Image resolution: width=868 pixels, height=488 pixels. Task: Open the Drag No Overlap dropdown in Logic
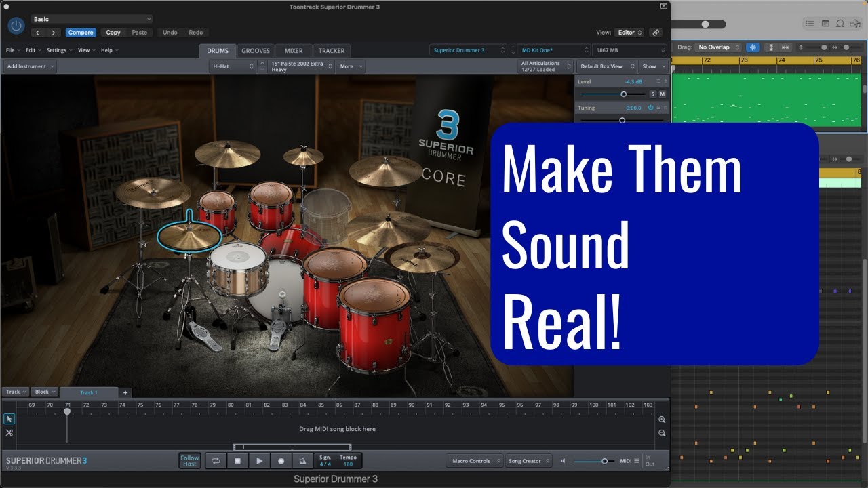[x=718, y=47]
